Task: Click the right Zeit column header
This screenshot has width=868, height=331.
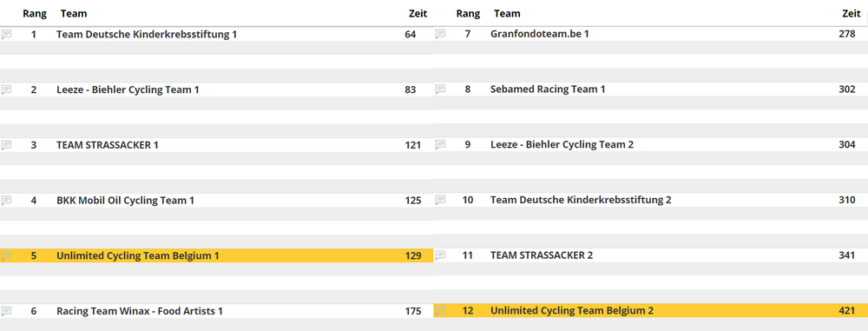Action: 851,13
